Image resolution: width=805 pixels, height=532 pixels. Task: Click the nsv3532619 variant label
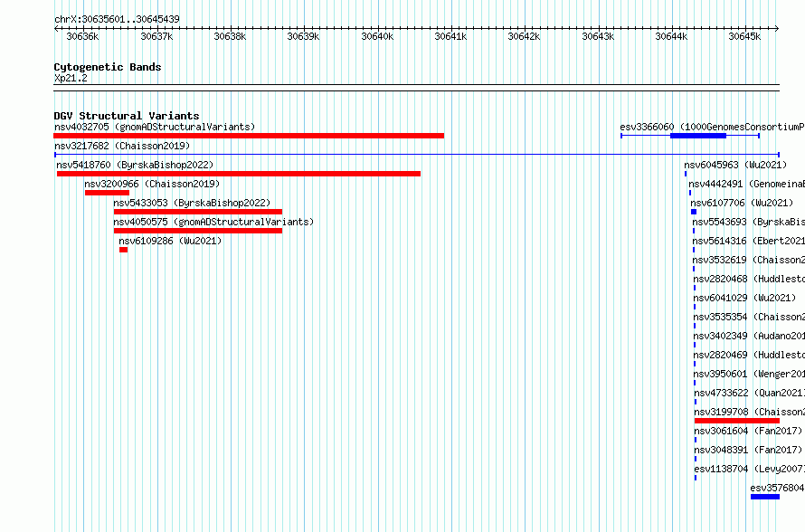pos(749,260)
